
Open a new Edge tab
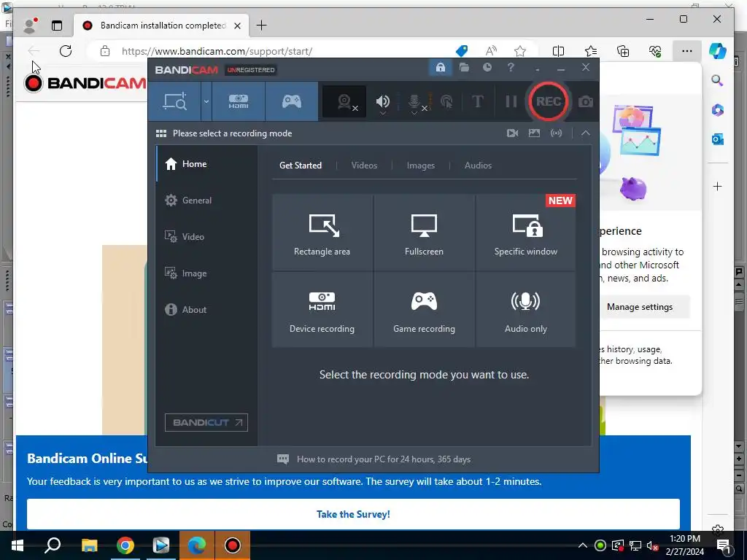tap(262, 26)
